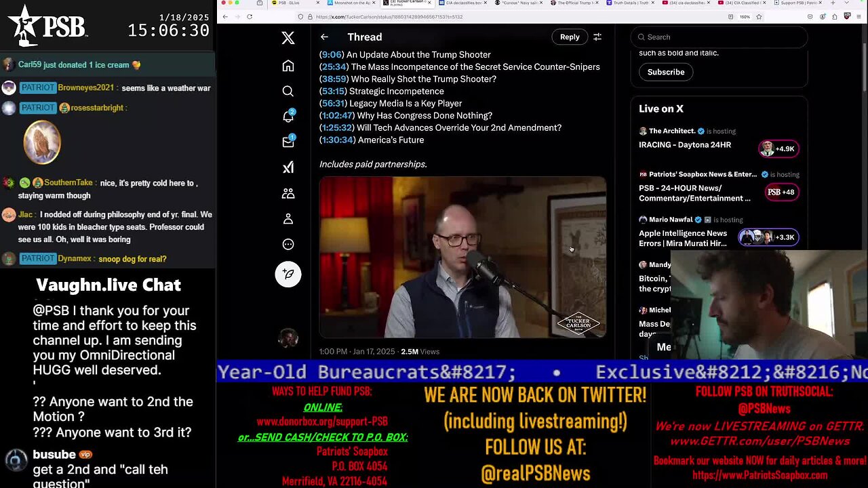Open Apple Intelligence News Errors space
Screen dimensions: 868x488
point(683,238)
